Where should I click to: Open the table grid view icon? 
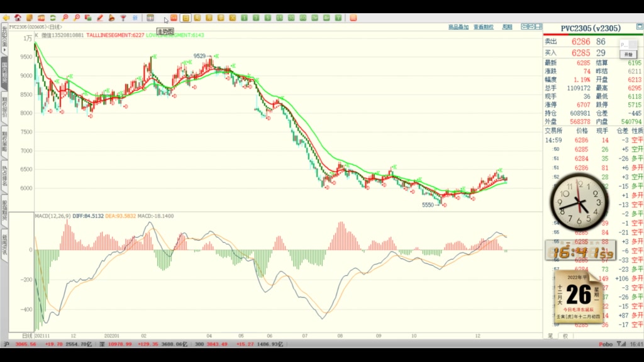tap(150, 18)
